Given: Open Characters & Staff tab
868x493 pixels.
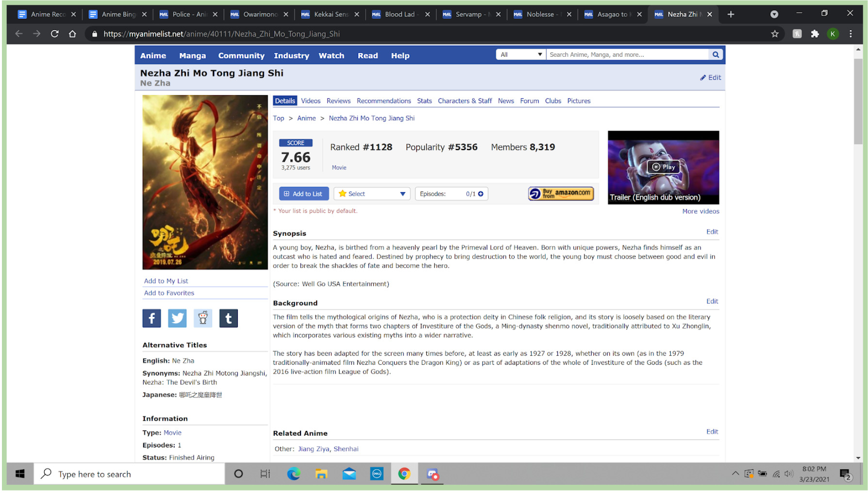Looking at the screenshot, I should [465, 101].
